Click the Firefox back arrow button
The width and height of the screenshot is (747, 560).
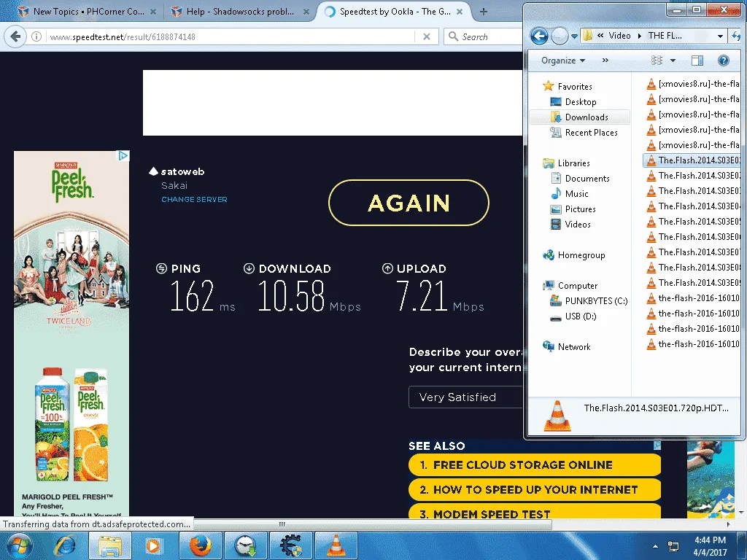click(15, 36)
